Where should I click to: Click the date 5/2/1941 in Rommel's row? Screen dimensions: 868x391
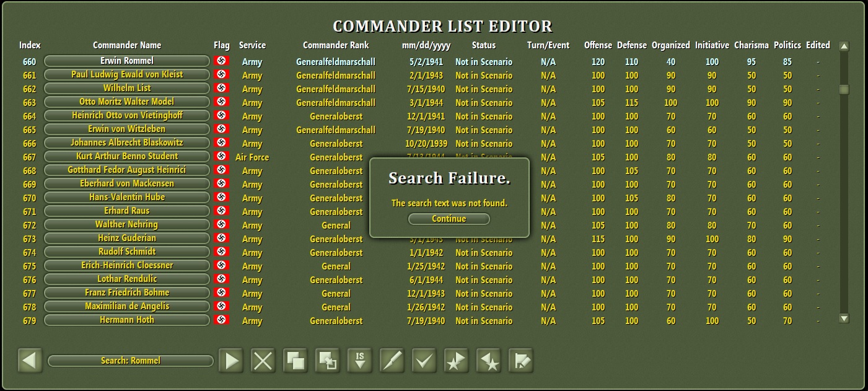coord(426,62)
